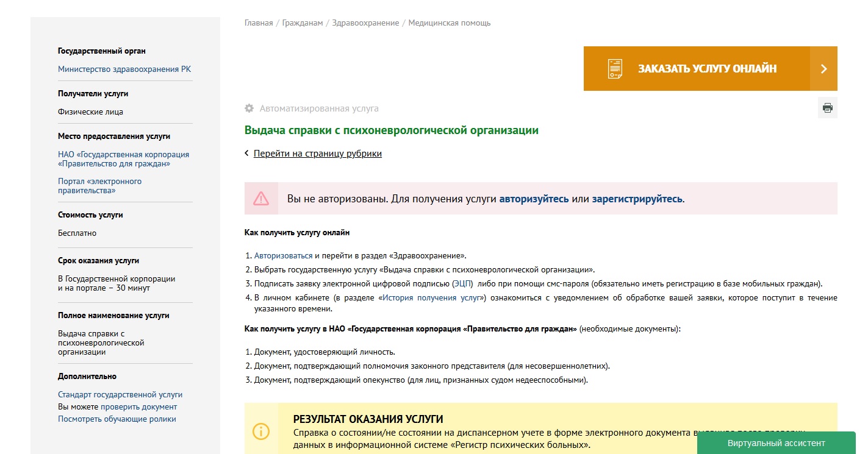Click the red warning triangle icon
This screenshot has width=868, height=454.
(x=261, y=199)
